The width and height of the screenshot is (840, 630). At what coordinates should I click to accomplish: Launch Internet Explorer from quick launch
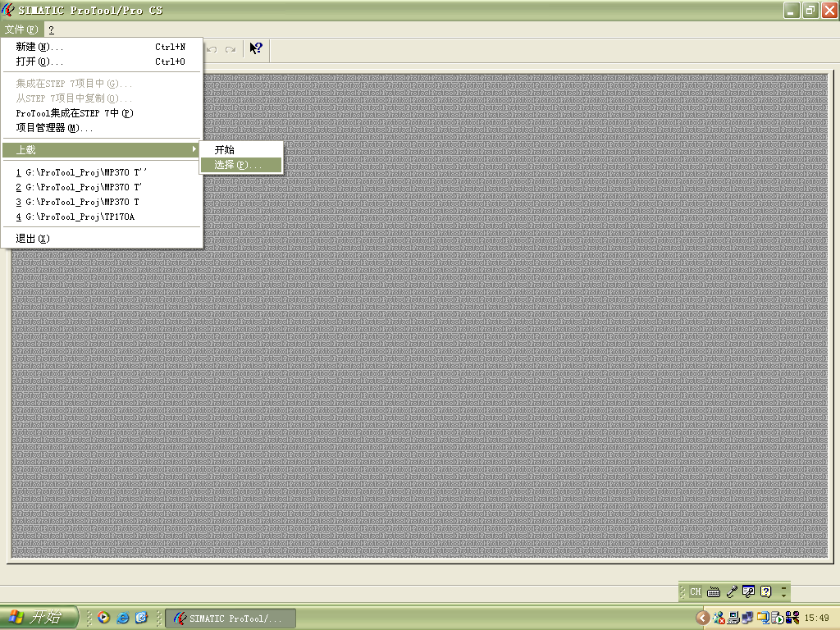(123, 618)
